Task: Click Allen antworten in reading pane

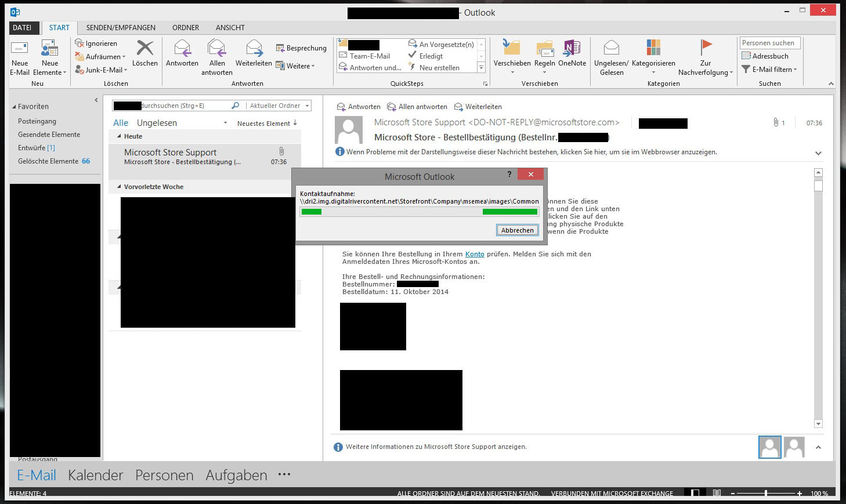Action: coord(417,107)
